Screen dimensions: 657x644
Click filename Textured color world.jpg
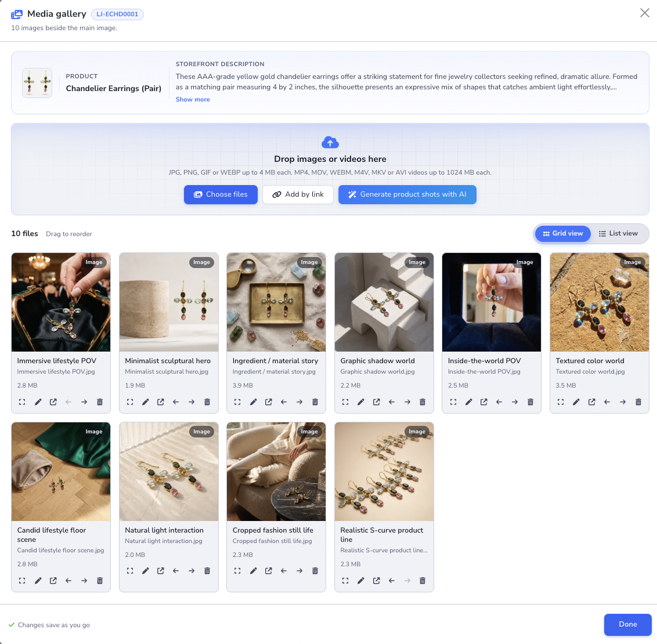[x=590, y=372]
